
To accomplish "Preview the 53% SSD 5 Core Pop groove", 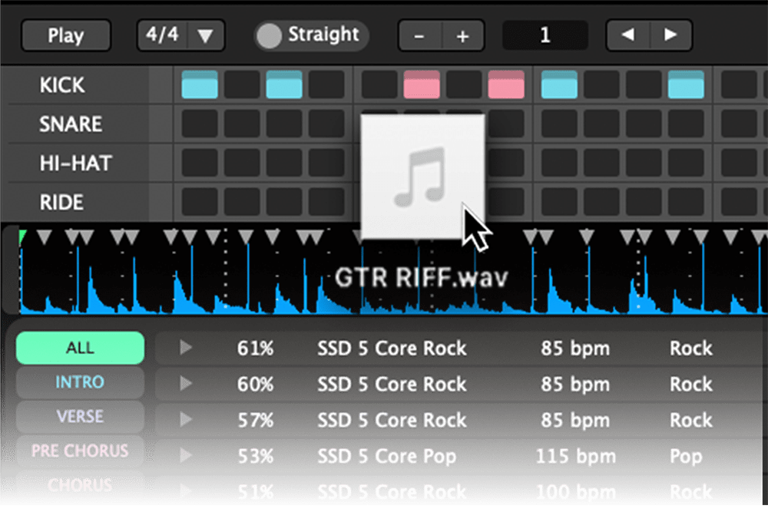I will coord(185,456).
